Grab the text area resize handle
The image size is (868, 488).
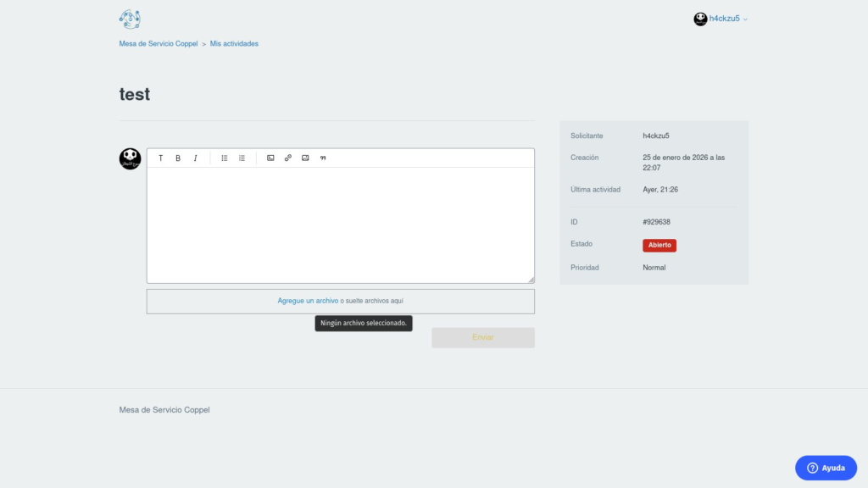[531, 280]
